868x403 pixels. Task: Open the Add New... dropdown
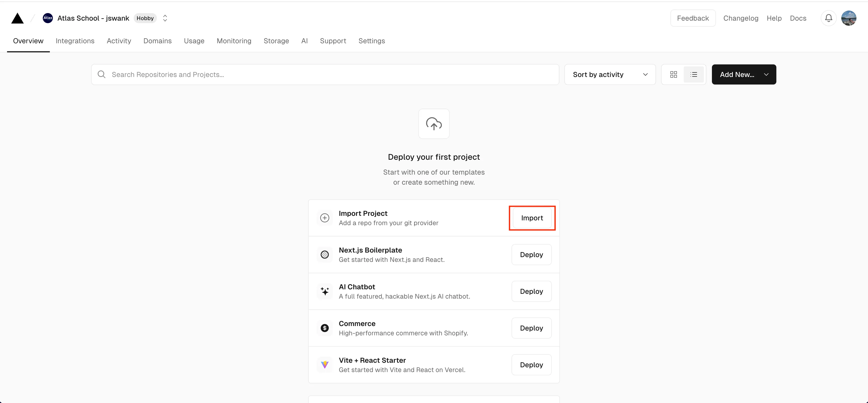pyautogui.click(x=744, y=74)
